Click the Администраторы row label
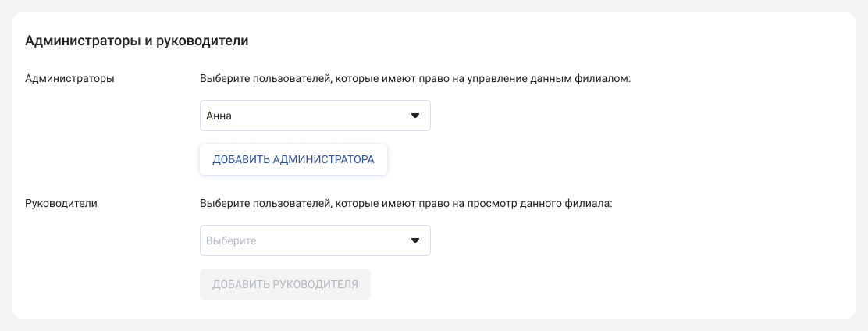Viewport: 868px width, 331px height. (69, 78)
